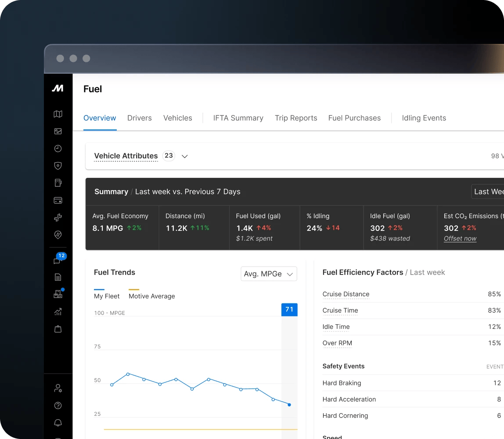Click the Fuel Trends heading
The image size is (504, 439).
[115, 273]
